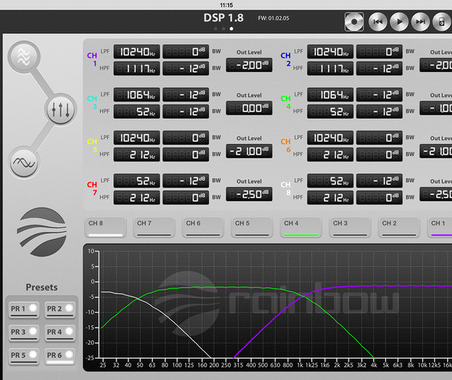Click the Rainbow logo in sidebar
Image resolution: width=452 pixels, height=380 pixels.
coord(42,232)
